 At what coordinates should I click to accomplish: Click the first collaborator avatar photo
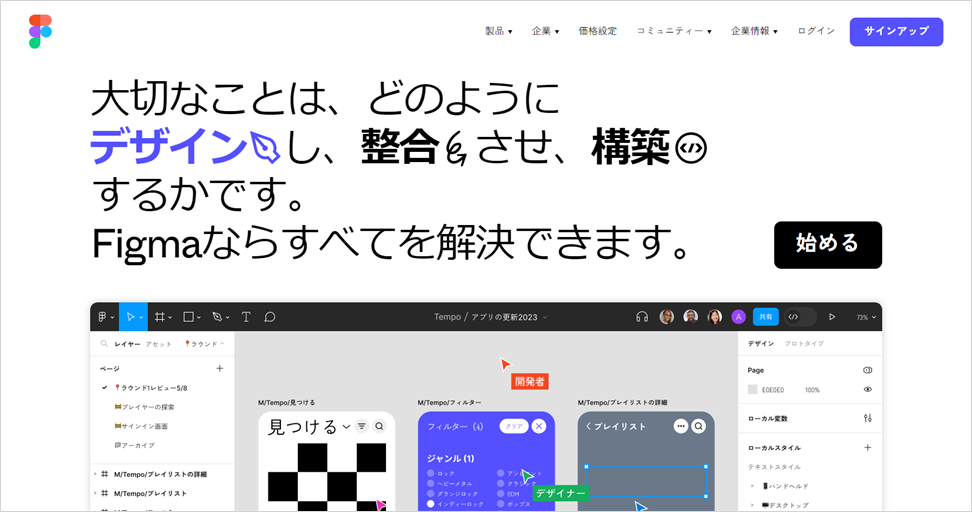(x=667, y=317)
